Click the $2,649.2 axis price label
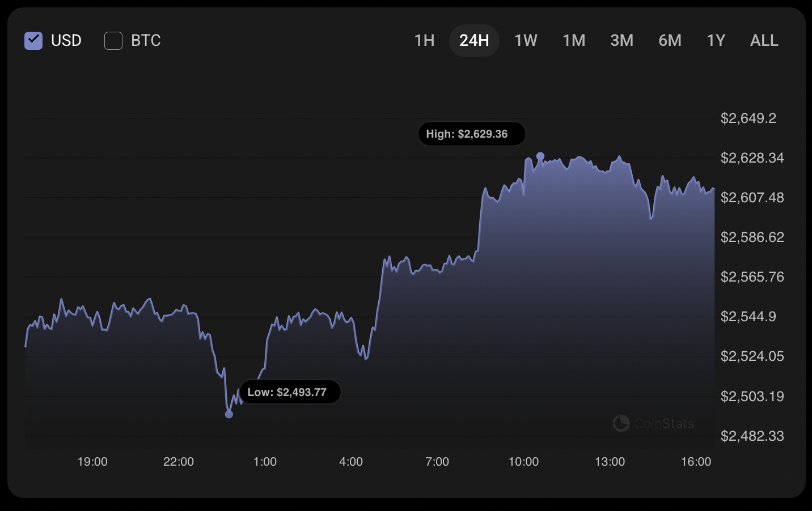Screen dimensions: 812x511 pyautogui.click(x=750, y=118)
